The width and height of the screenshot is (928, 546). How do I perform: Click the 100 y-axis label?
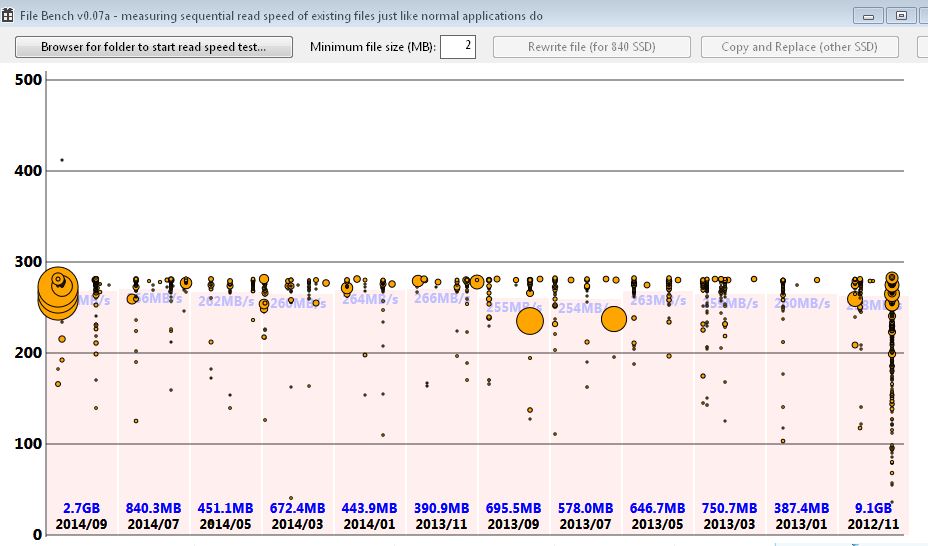pos(28,444)
